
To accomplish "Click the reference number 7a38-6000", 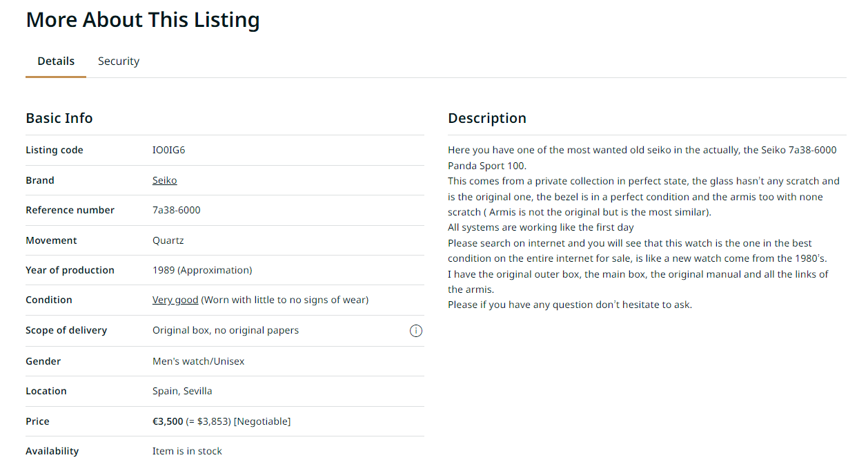I will [x=177, y=210].
